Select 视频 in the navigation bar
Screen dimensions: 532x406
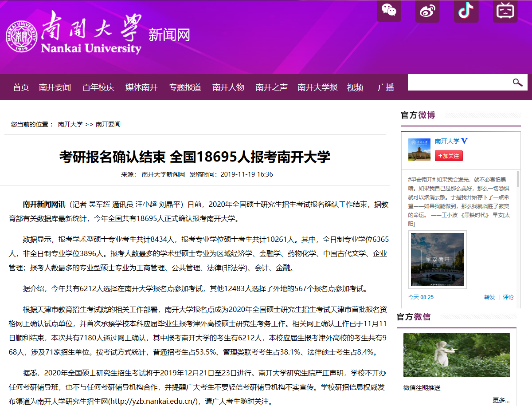[x=355, y=87]
